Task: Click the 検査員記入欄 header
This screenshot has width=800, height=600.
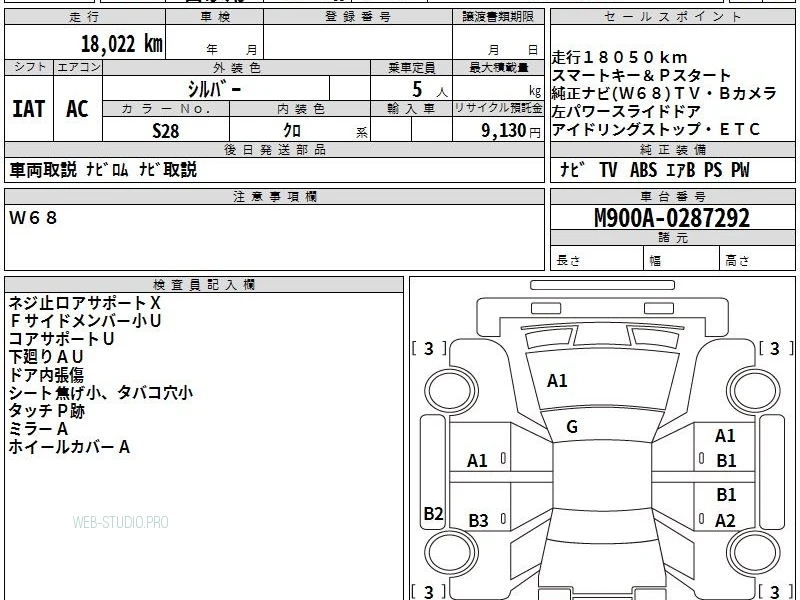Action: click(x=204, y=285)
